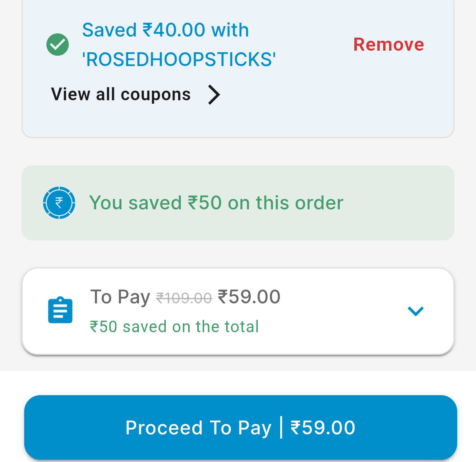Click the 'ROSEDHOOPSTICKS' coupon code text
The height and width of the screenshot is (462, 476).
tap(179, 60)
